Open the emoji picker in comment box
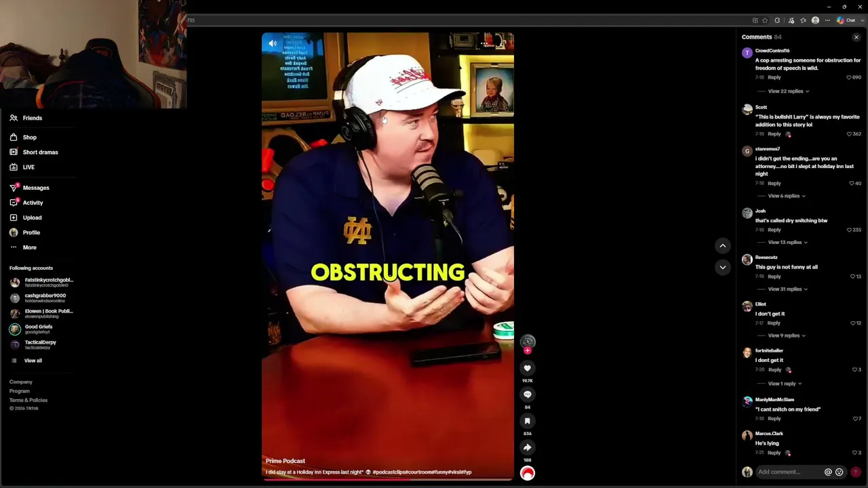Image resolution: width=868 pixels, height=488 pixels. tap(840, 472)
